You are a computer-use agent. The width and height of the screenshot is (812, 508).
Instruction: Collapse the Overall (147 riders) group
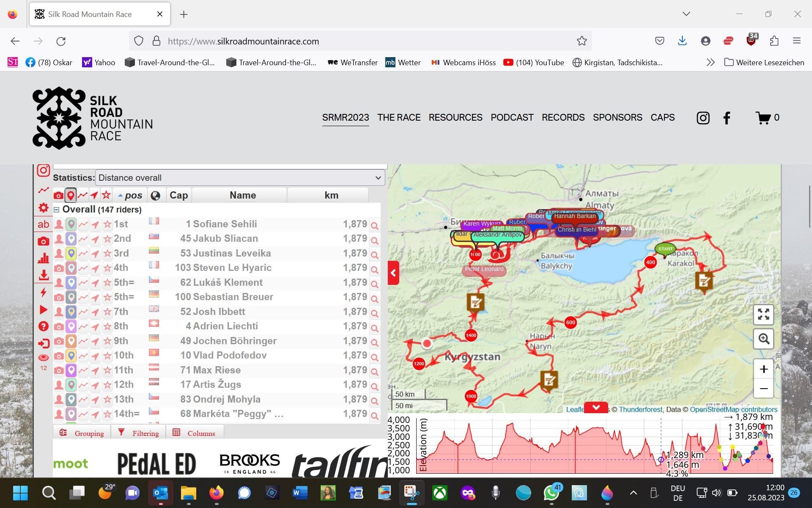click(x=56, y=210)
